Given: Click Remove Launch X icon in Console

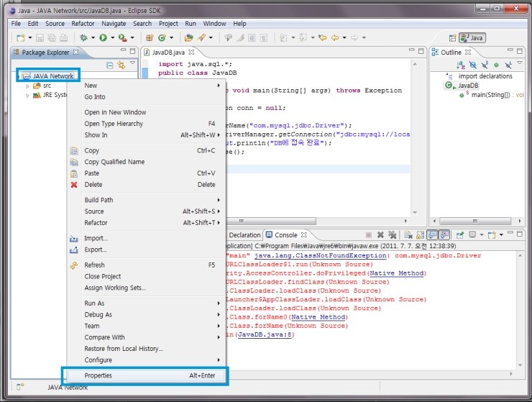Looking at the screenshot, I should click(x=380, y=234).
